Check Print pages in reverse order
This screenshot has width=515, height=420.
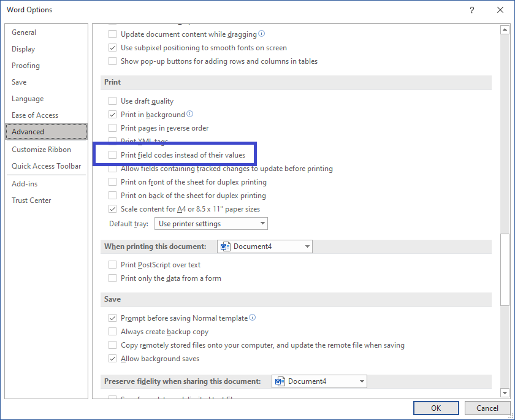pos(112,128)
